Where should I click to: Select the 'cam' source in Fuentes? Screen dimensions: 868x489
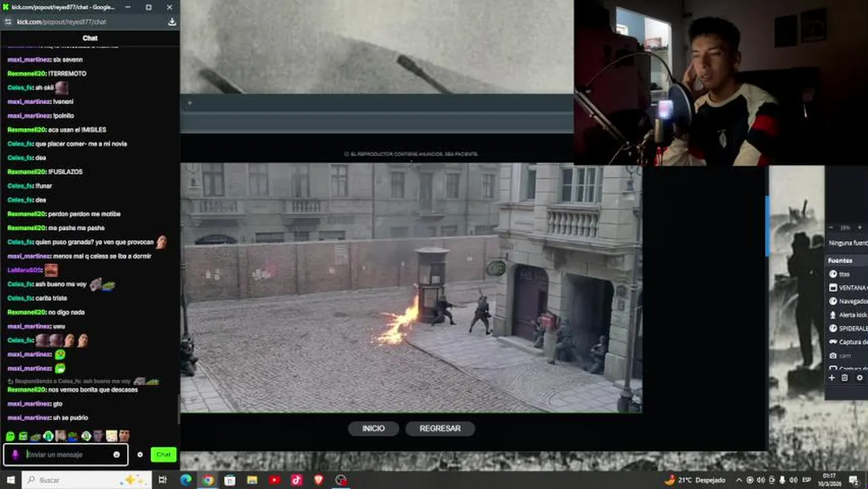[x=846, y=355]
